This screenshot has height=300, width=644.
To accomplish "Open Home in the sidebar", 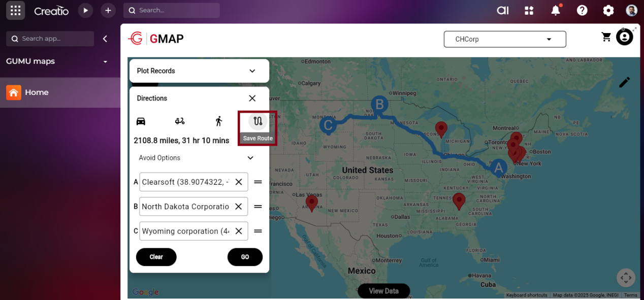I will tap(60, 92).
